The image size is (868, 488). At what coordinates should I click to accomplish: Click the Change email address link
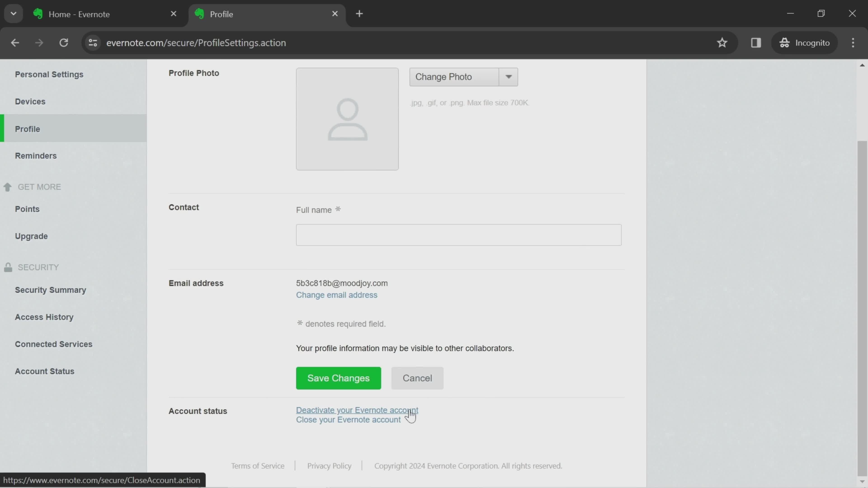336,295
